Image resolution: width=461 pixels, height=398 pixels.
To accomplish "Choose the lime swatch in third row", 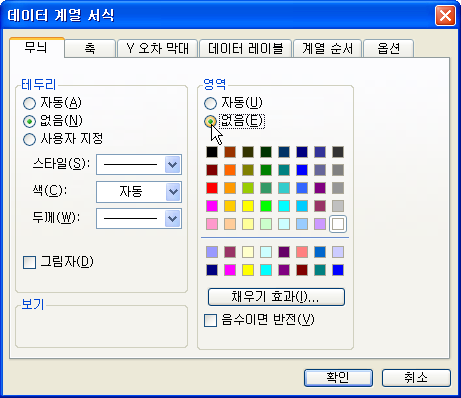I will point(248,188).
